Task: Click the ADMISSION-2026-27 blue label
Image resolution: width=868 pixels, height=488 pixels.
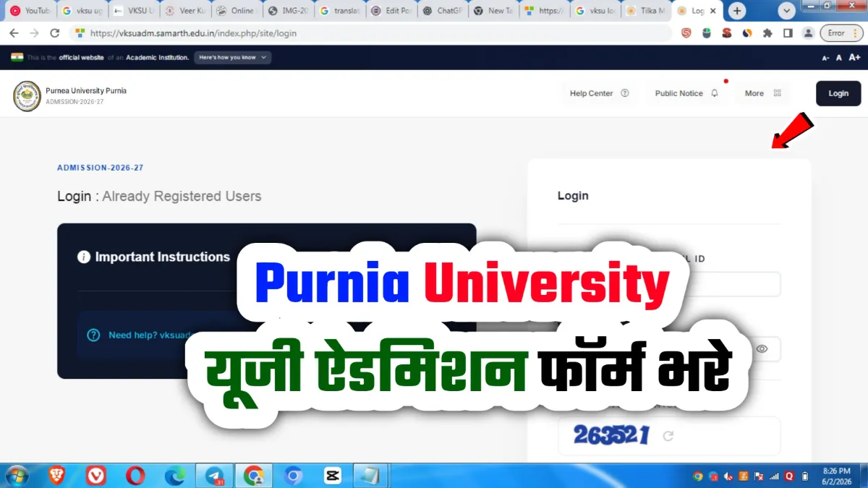Action: tap(101, 168)
